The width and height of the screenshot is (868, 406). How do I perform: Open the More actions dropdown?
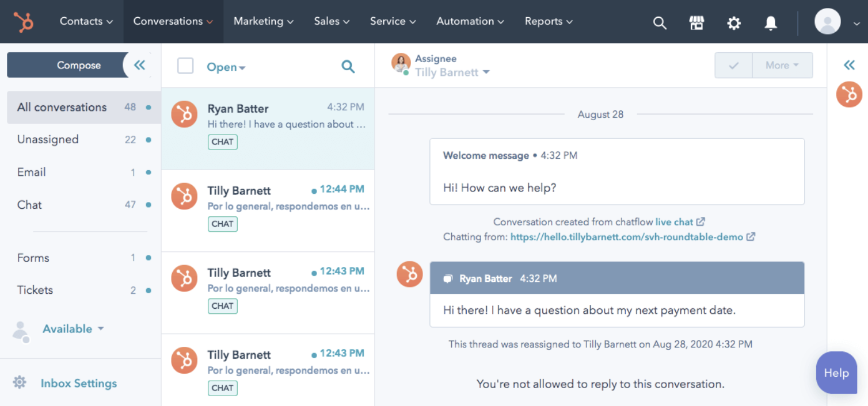782,66
